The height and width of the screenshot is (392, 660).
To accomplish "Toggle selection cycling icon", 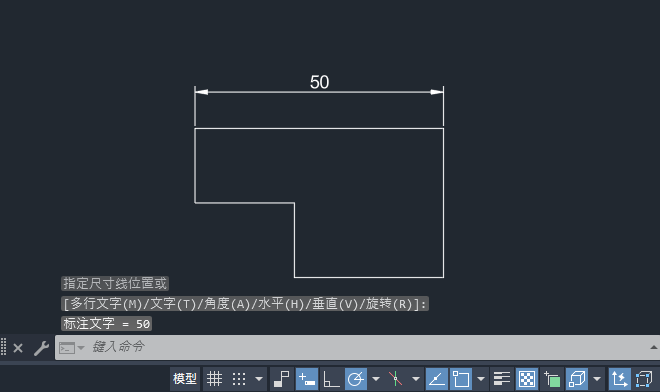I will 552,379.
